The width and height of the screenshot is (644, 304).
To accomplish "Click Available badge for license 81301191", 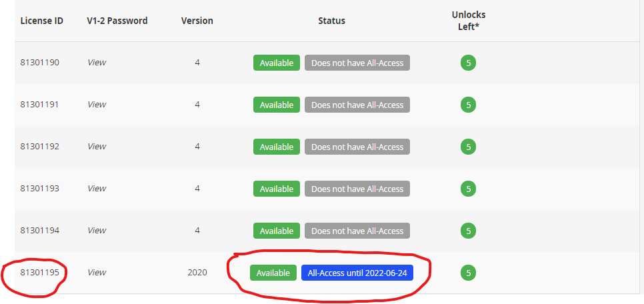I will tap(276, 105).
